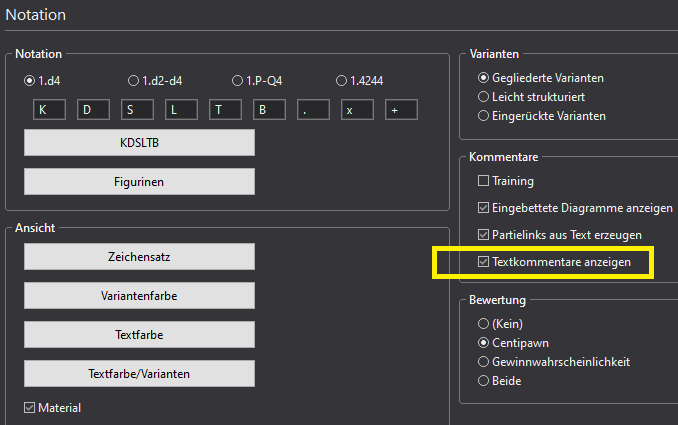Screen dimensions: 678x425
Task: Click the Textfarbe button
Action: tap(139, 334)
